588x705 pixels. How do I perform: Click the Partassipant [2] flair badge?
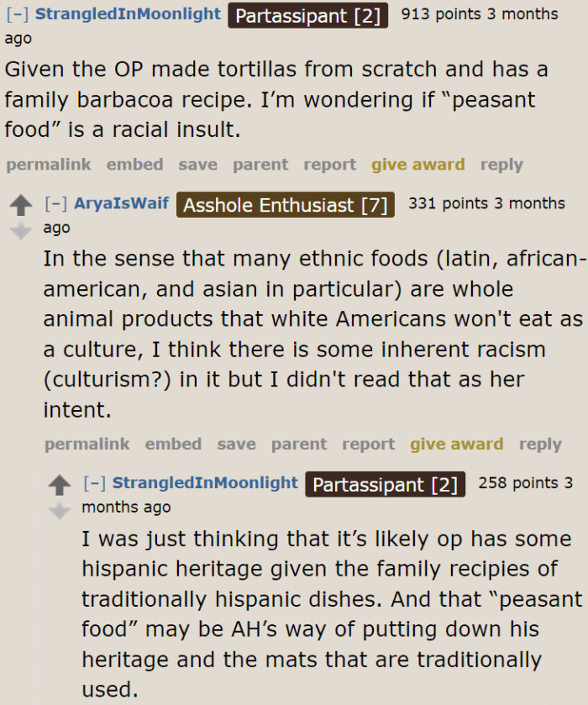pos(307,15)
